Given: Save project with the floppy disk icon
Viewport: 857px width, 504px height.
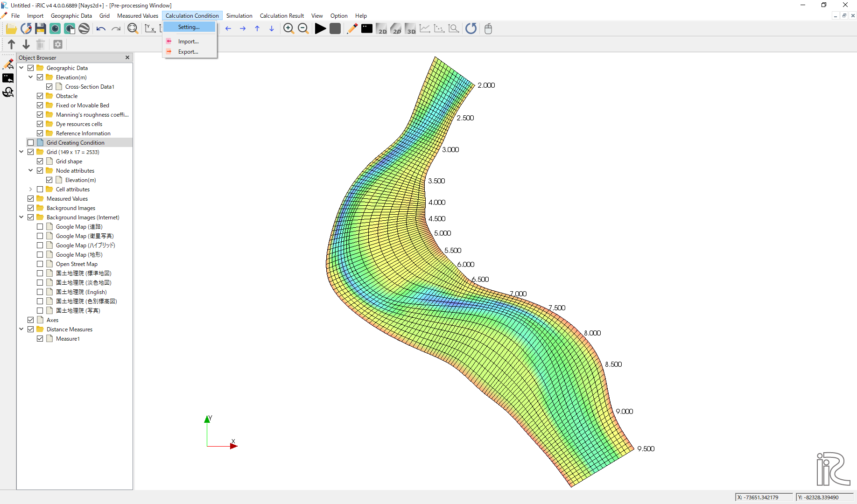Looking at the screenshot, I should 41,28.
